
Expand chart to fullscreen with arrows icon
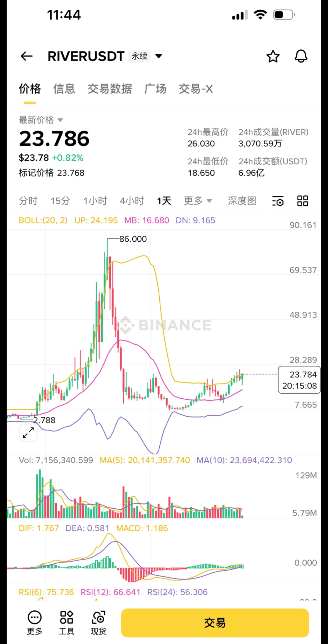click(x=28, y=433)
